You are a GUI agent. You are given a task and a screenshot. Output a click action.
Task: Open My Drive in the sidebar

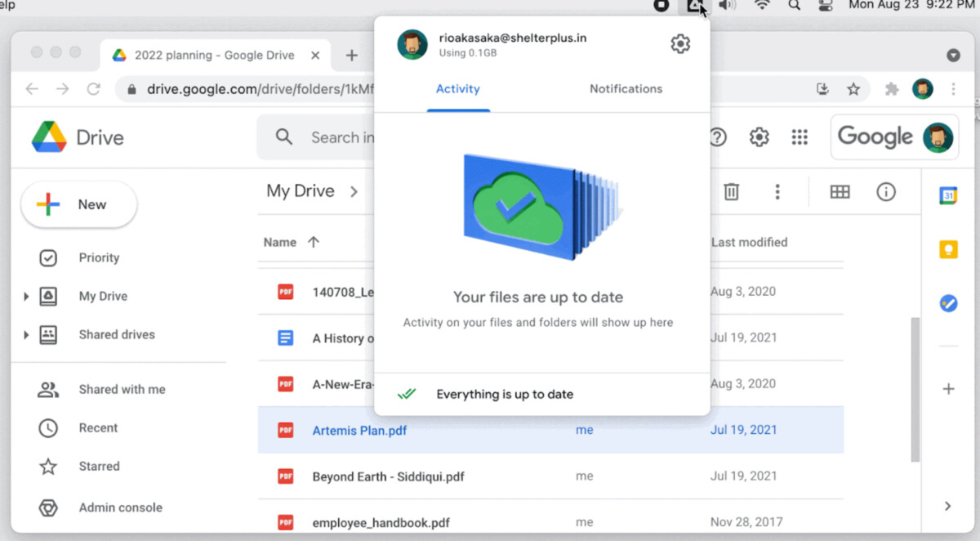tap(103, 296)
